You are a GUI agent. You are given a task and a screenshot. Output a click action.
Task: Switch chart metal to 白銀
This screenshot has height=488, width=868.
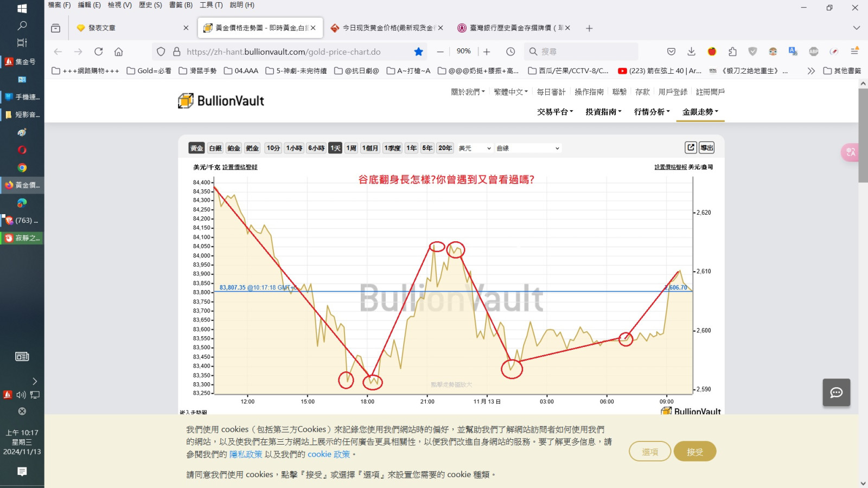215,148
